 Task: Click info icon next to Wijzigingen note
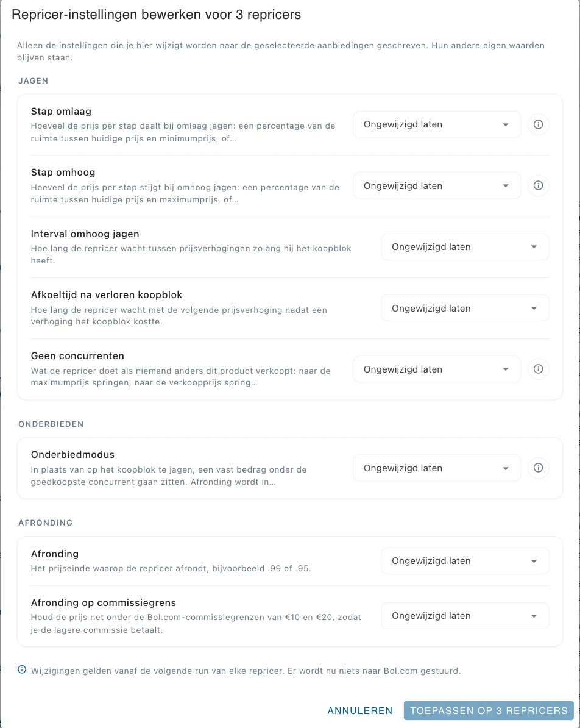(22, 669)
